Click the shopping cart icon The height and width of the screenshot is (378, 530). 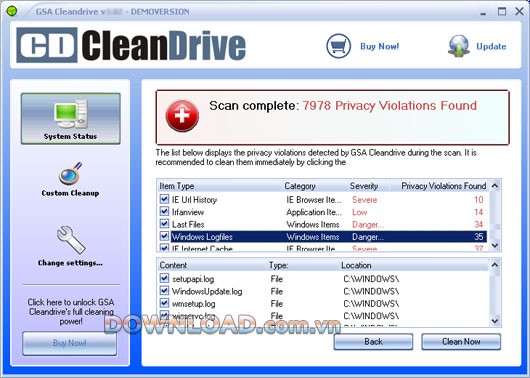click(338, 46)
